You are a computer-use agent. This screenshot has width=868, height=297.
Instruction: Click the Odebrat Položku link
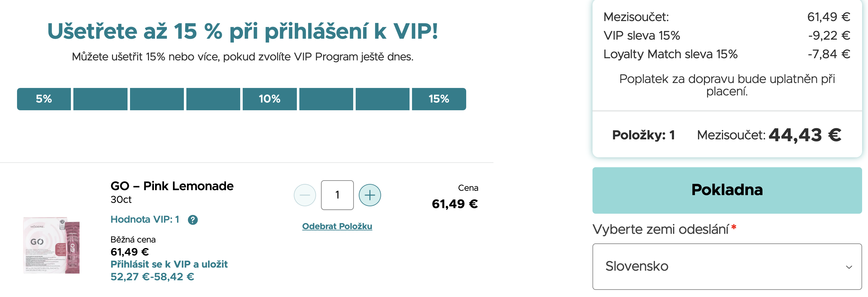337,226
